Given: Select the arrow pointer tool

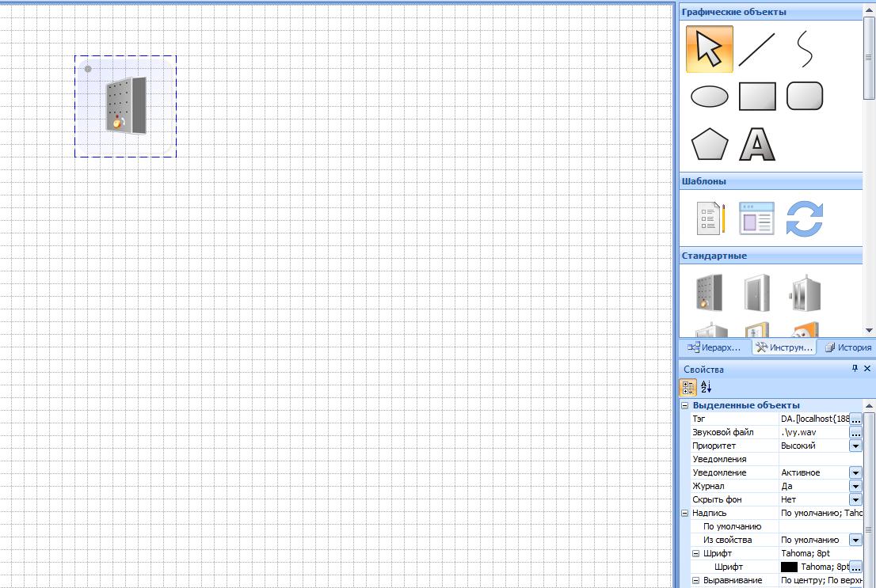Looking at the screenshot, I should (709, 49).
